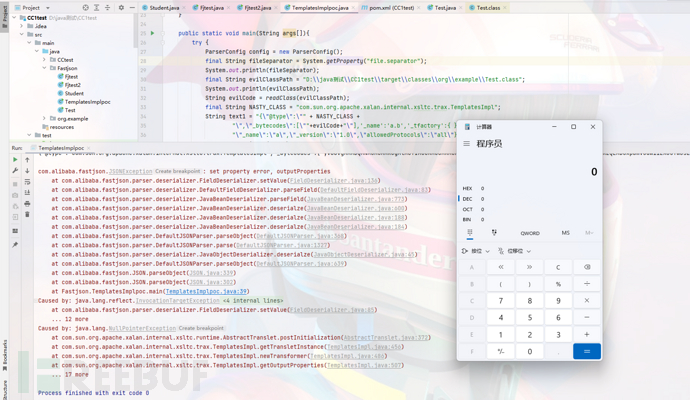Open the bitwise (按位) dropdown

(x=476, y=251)
